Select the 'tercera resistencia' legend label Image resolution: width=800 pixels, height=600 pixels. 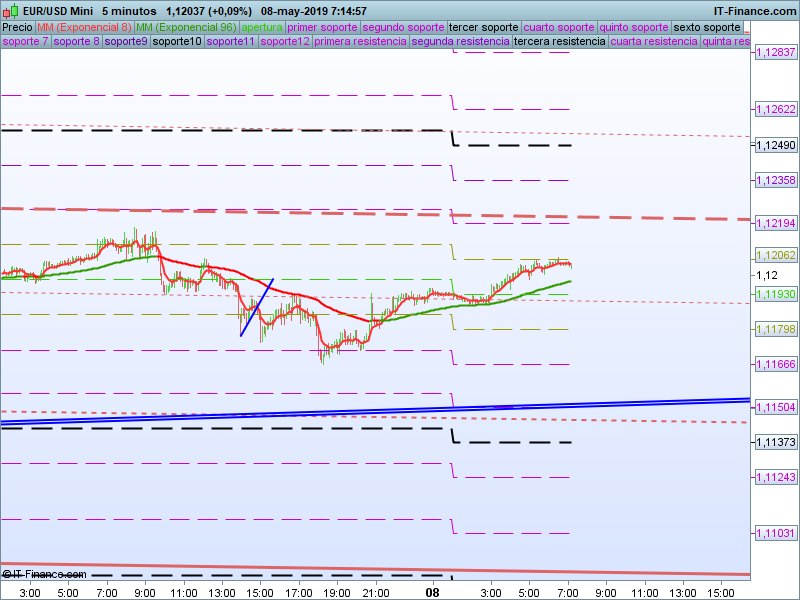pyautogui.click(x=559, y=42)
